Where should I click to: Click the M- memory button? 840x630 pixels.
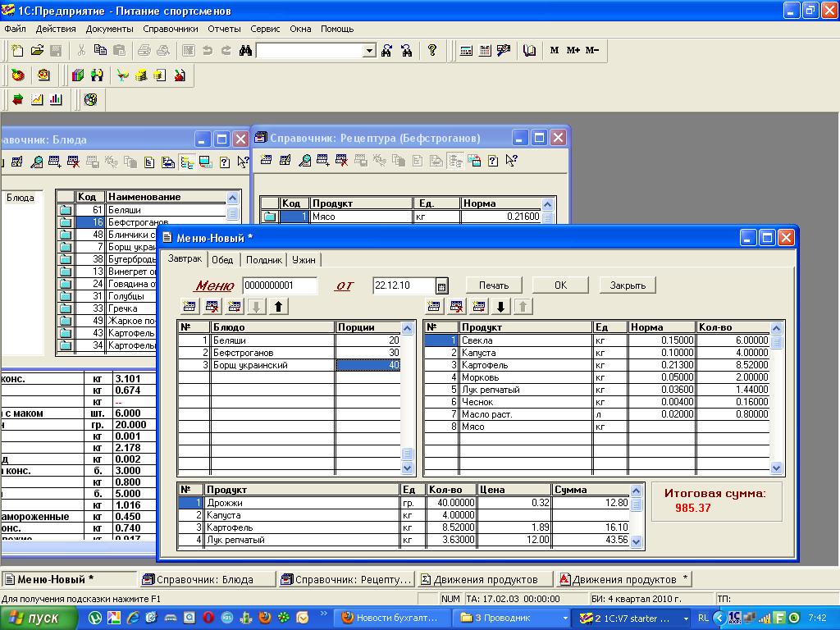pyautogui.click(x=592, y=50)
